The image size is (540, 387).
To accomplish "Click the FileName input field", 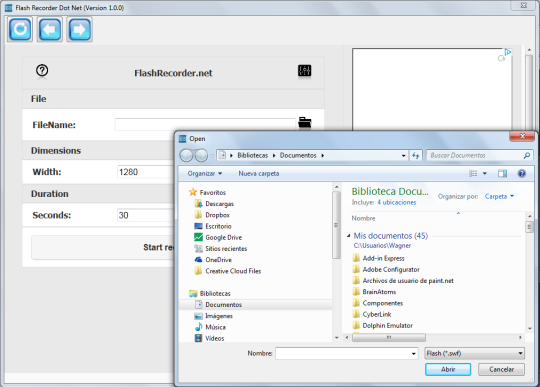I will 205,124.
